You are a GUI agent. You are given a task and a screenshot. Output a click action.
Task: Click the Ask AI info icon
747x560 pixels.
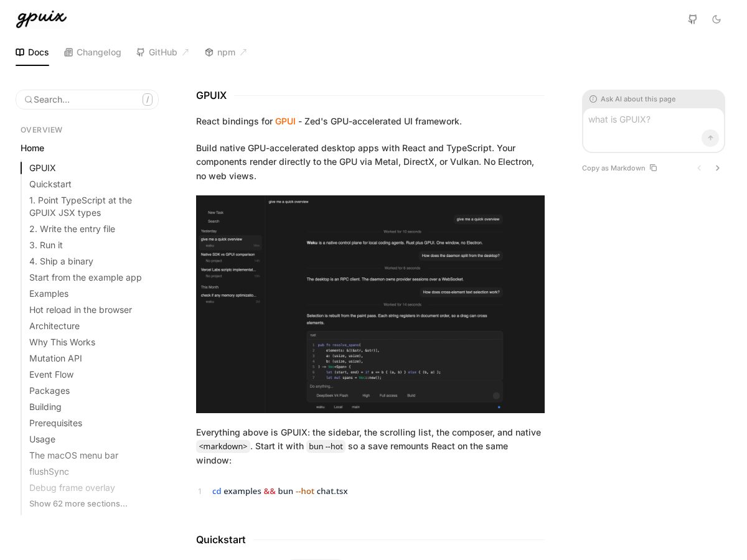click(x=593, y=99)
